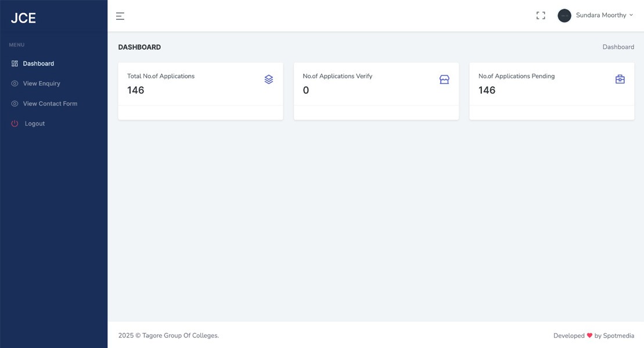Image resolution: width=644 pixels, height=348 pixels.
Task: Click the Dashboard grid icon in sidebar
Action: (x=15, y=64)
